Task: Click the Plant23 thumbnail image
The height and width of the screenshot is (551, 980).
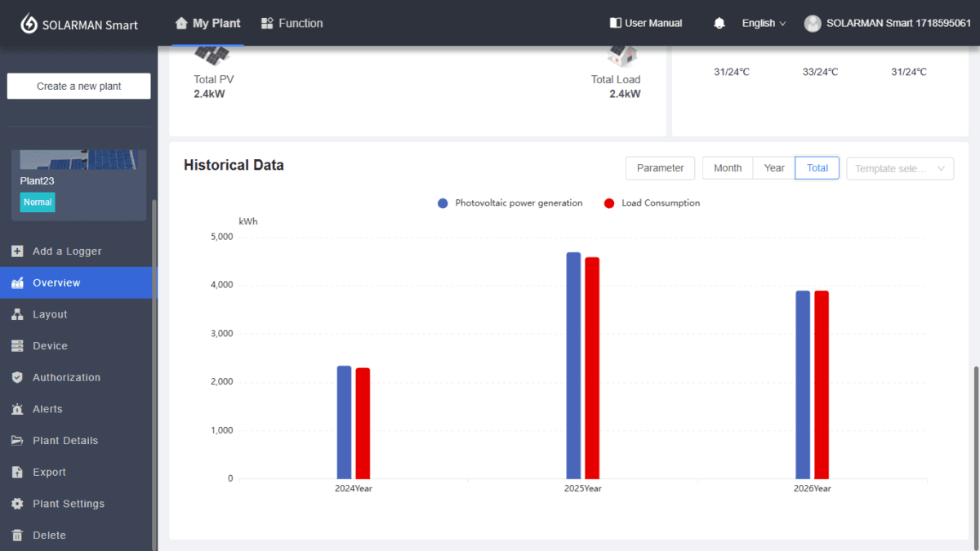Action: (78, 159)
